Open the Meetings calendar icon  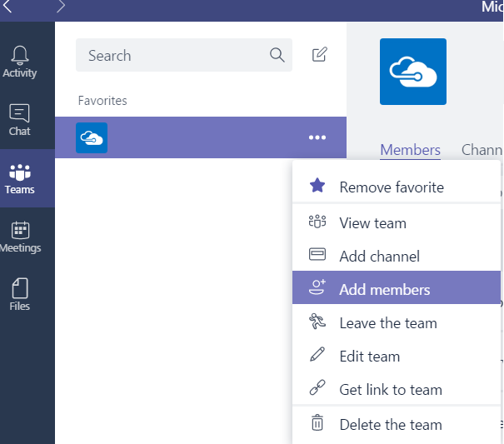pos(20,237)
